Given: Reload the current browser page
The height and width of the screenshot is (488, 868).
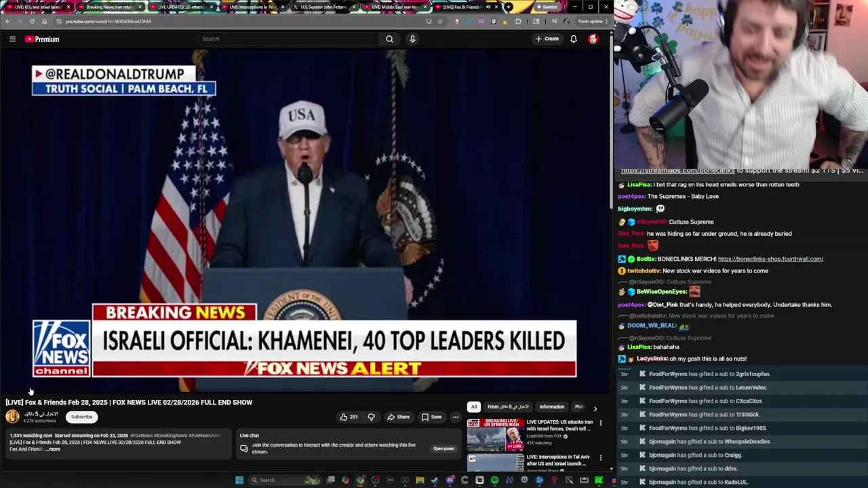Looking at the screenshot, I should pyautogui.click(x=32, y=21).
